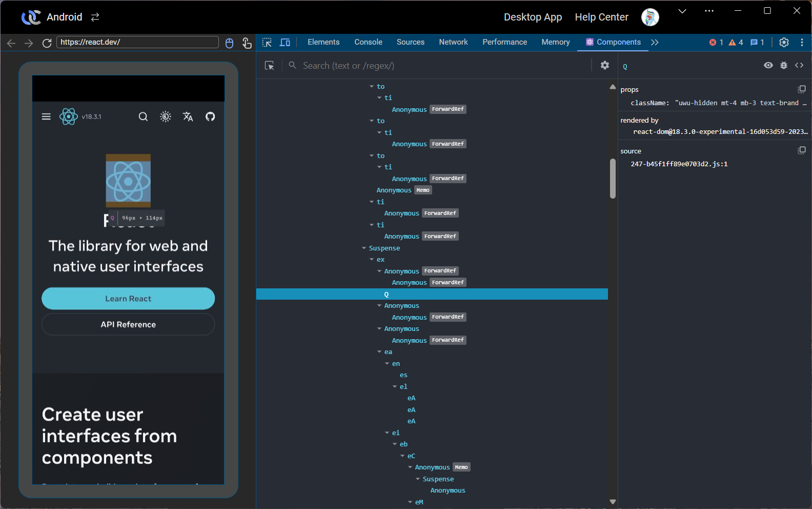This screenshot has width=812, height=509.
Task: Click the API Reference button
Action: point(128,324)
